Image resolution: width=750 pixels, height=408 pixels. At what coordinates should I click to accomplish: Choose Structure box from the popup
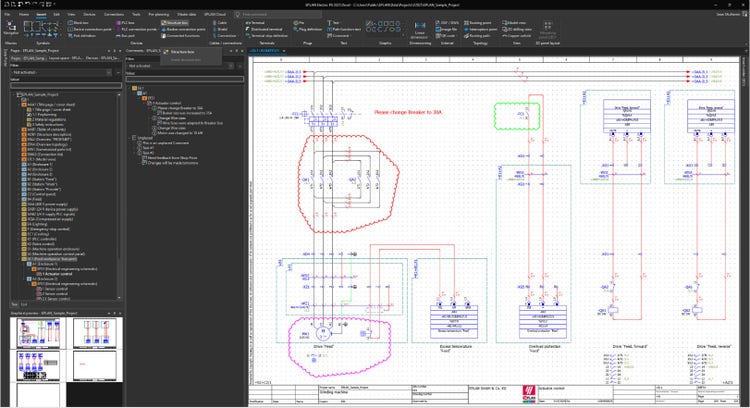[183, 52]
